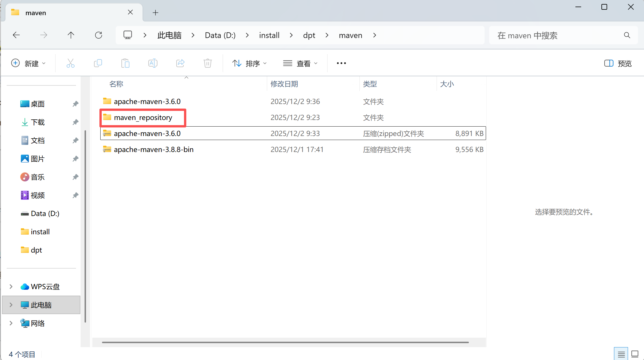Open the more options ellipsis menu

coord(341,63)
